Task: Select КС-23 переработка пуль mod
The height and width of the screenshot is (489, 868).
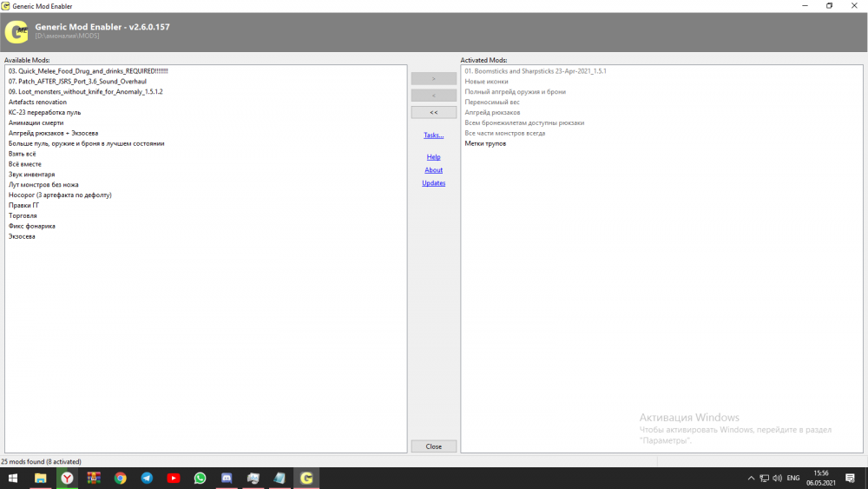Action: coord(44,112)
